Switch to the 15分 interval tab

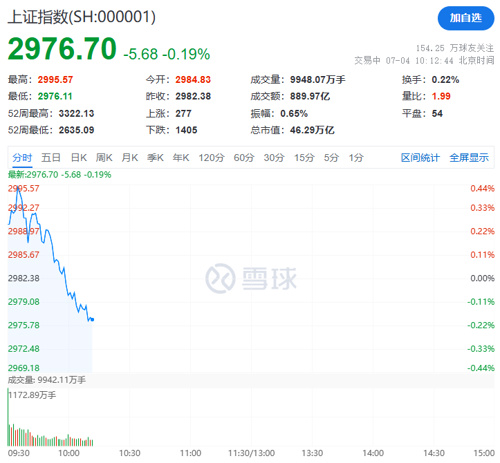(304, 157)
